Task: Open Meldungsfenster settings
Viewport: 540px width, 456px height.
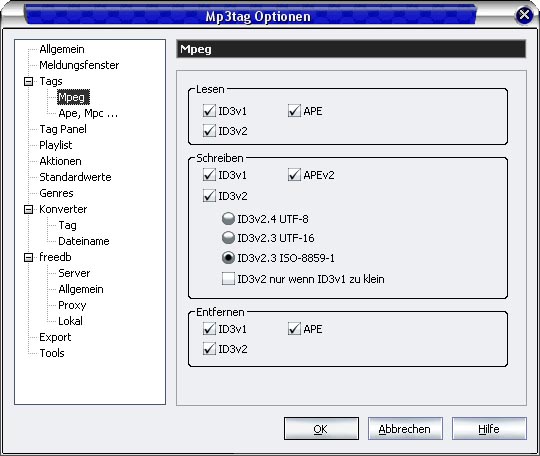Action: [x=79, y=65]
